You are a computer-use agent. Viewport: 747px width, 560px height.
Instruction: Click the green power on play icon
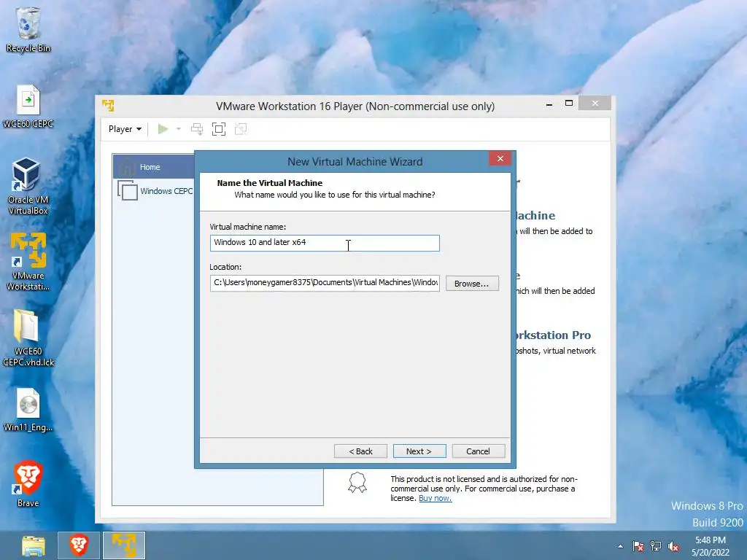click(163, 129)
